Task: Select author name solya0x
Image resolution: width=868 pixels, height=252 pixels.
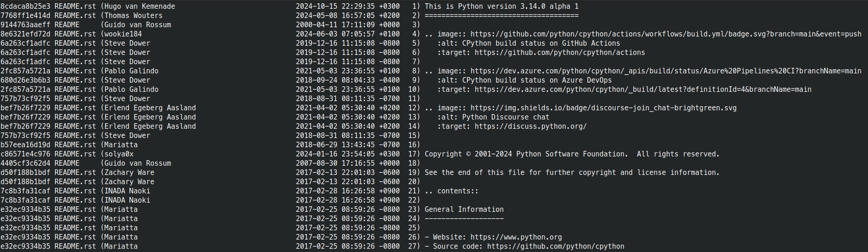Action: point(119,154)
